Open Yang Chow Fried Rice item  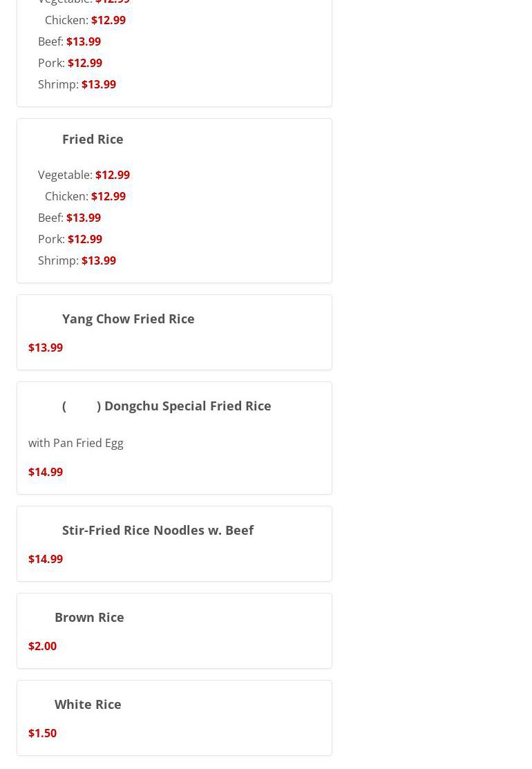tap(128, 319)
